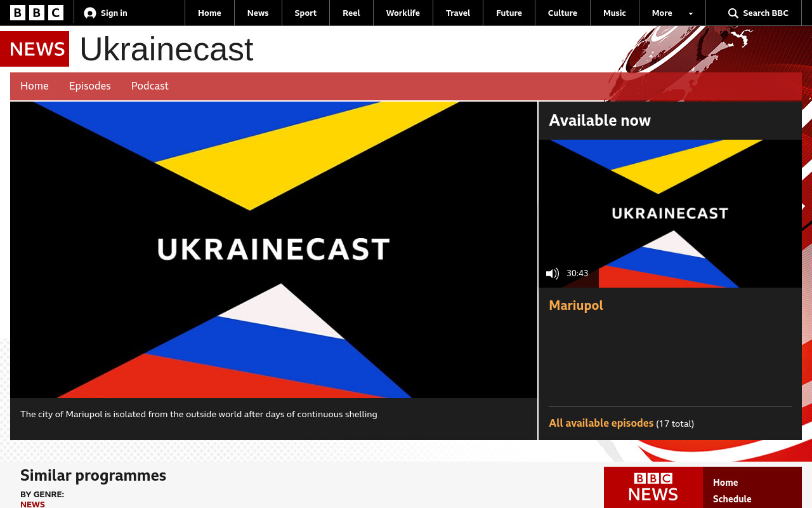The image size is (812, 508).
Task: Click the Search BBC magnifier icon
Action: [x=733, y=13]
